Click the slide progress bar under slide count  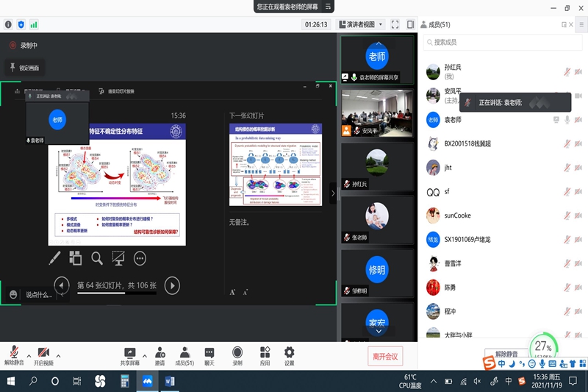(116, 297)
